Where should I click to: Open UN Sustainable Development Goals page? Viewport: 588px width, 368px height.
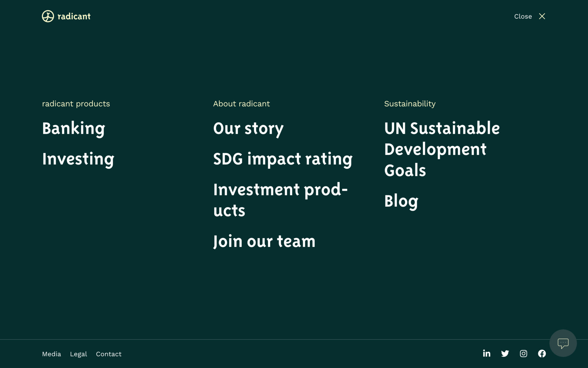click(442, 149)
